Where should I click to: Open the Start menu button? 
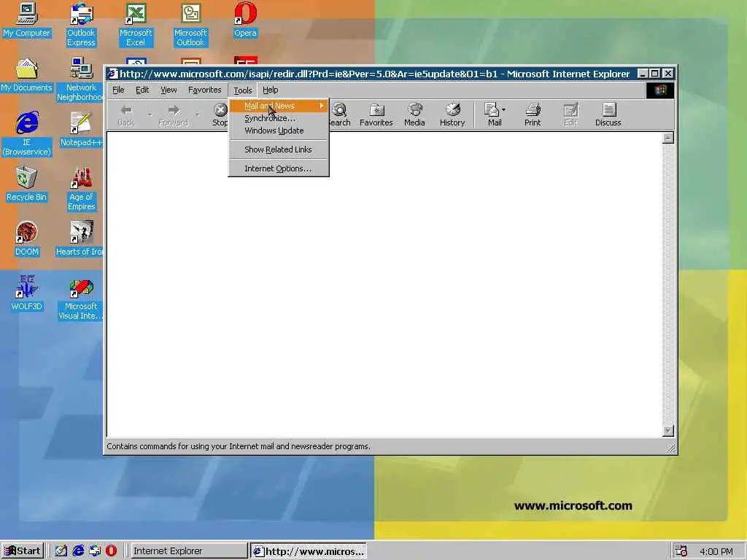(23, 551)
